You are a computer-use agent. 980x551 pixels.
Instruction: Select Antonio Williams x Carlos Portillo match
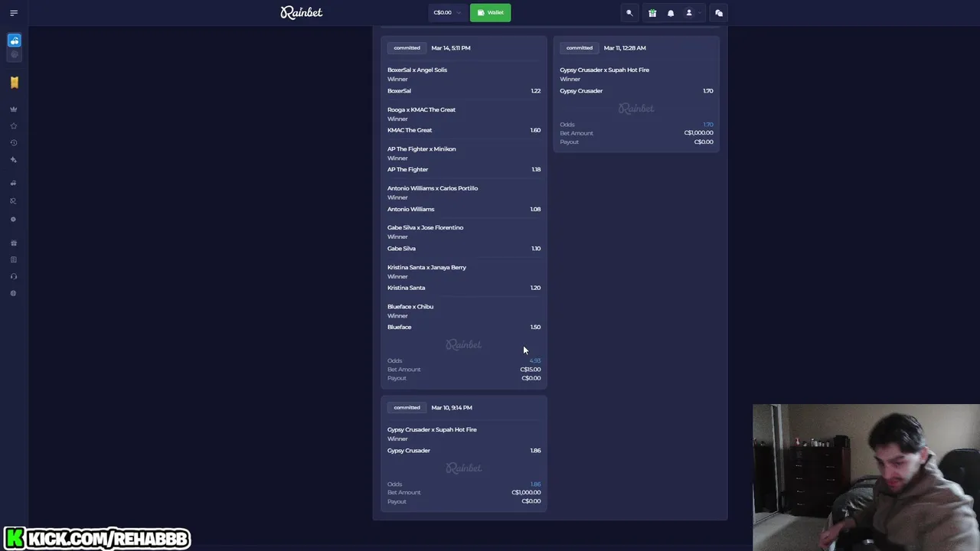(x=433, y=188)
